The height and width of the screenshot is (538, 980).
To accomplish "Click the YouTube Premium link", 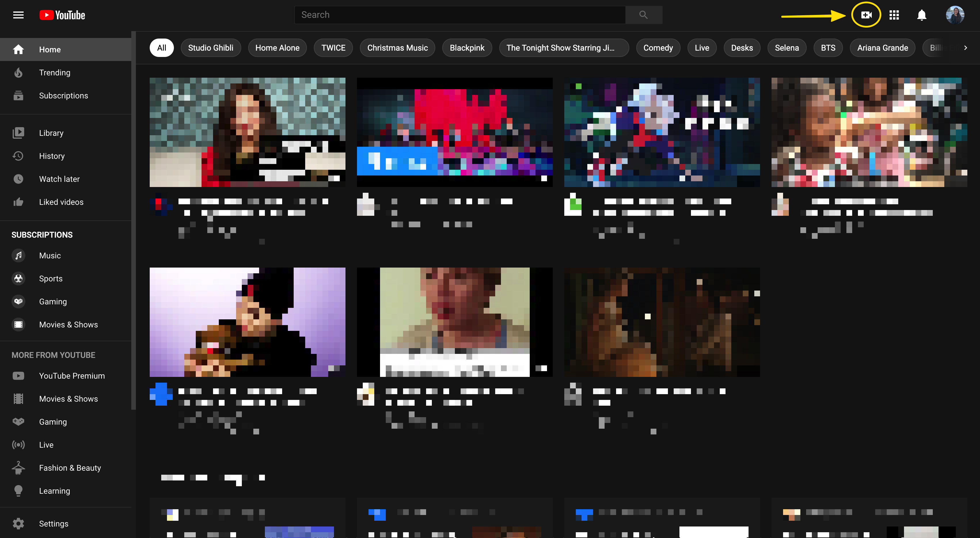I will click(71, 376).
